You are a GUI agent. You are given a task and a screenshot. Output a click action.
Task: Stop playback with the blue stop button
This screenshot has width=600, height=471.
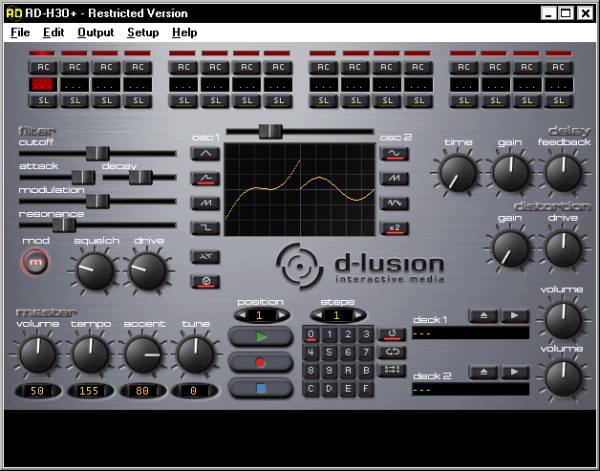261,388
